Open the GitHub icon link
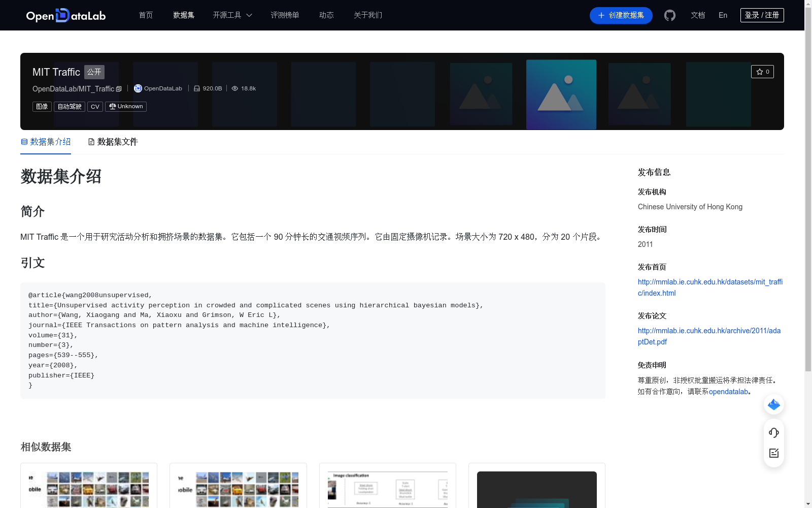The width and height of the screenshot is (812, 508). tap(670, 15)
